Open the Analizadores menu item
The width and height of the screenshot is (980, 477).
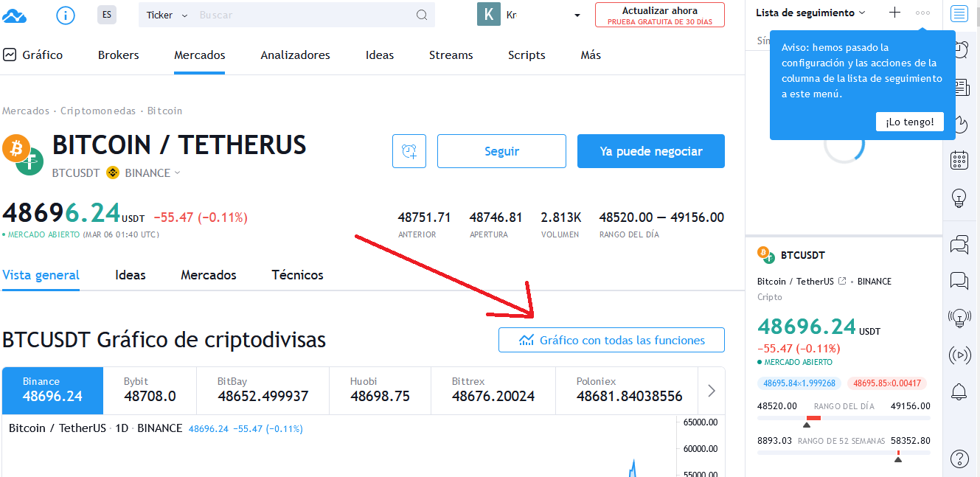[x=295, y=55]
